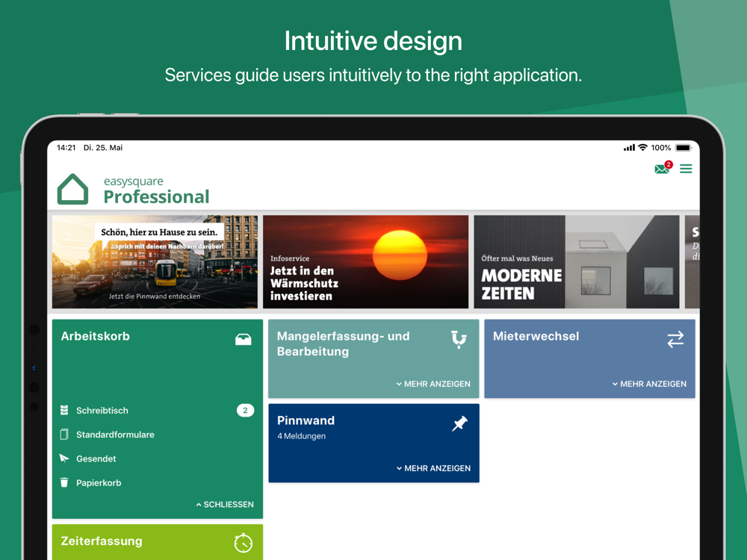
Task: Tap the Wi-Fi status icon
Action: (642, 148)
